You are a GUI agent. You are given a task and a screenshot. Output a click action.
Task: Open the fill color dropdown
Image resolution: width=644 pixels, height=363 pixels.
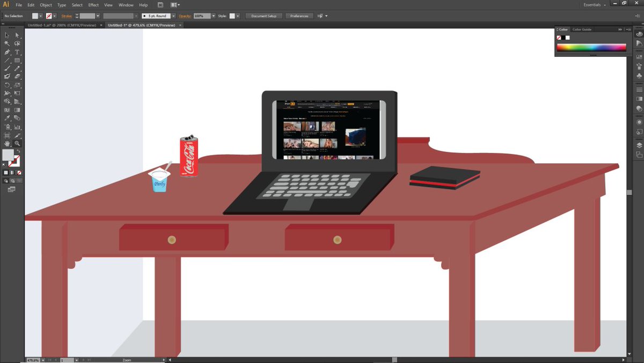point(41,16)
